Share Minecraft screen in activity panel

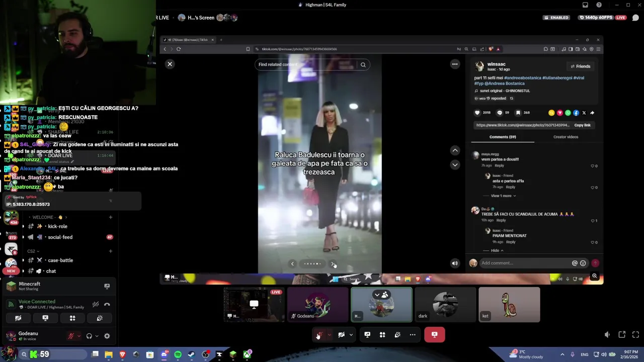(x=107, y=286)
